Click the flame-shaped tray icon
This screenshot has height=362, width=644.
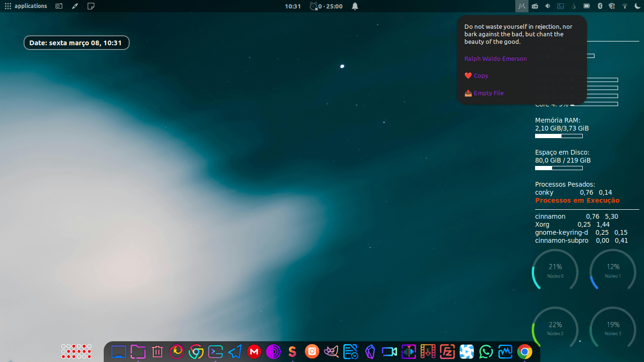(573, 6)
